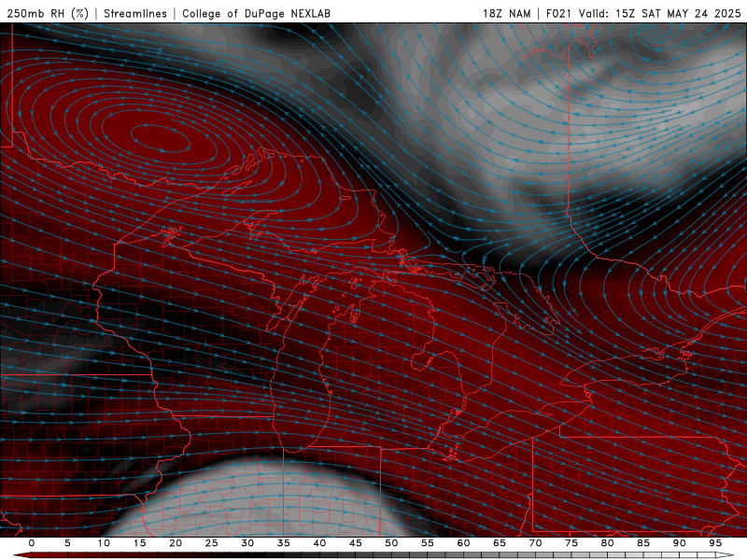Viewport: 747px width, 560px height.
Task: Click the '20' value on the RH scale
Action: click(176, 543)
